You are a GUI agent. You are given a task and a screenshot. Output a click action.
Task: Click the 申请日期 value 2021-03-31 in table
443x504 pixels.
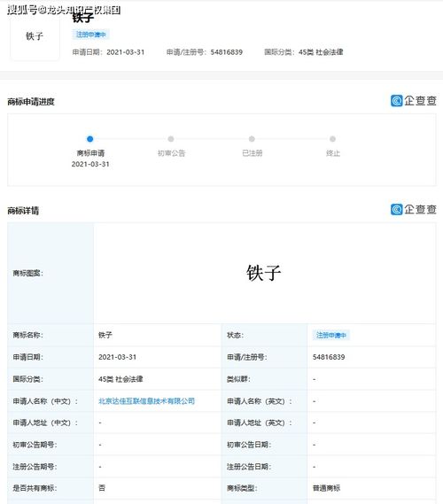(x=117, y=357)
